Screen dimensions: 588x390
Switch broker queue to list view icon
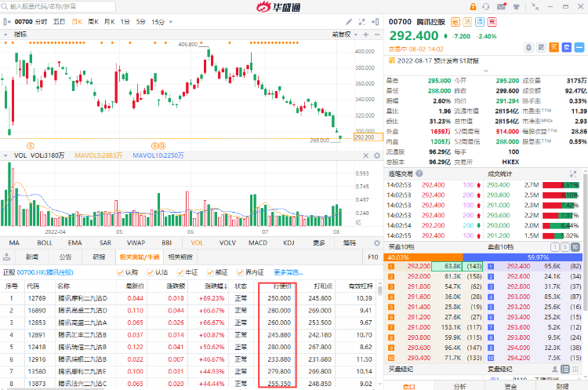(565, 369)
